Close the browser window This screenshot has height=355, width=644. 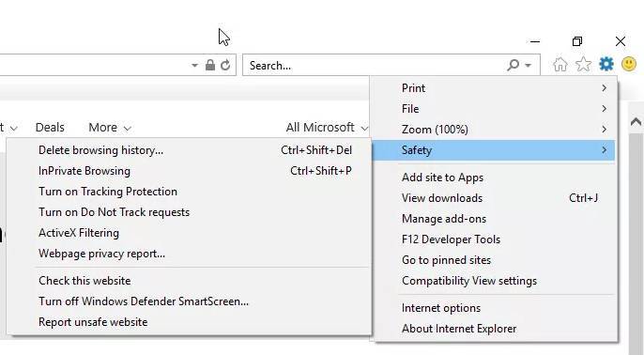tap(621, 41)
